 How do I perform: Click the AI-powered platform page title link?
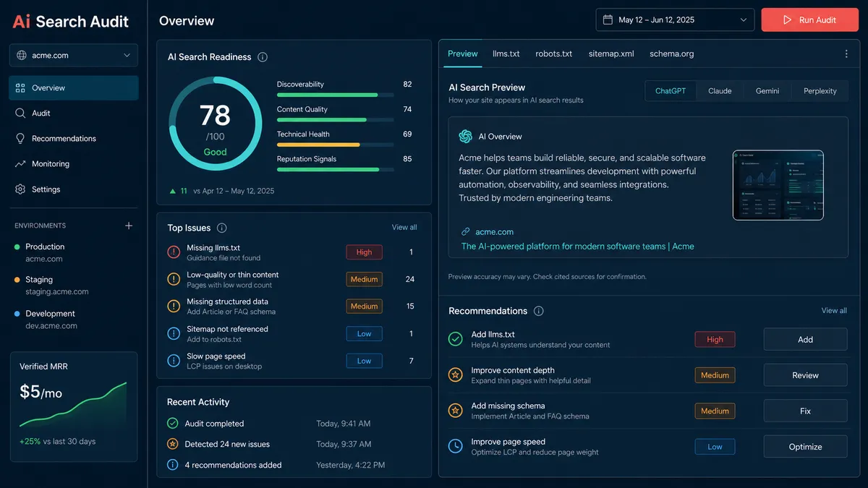point(577,247)
